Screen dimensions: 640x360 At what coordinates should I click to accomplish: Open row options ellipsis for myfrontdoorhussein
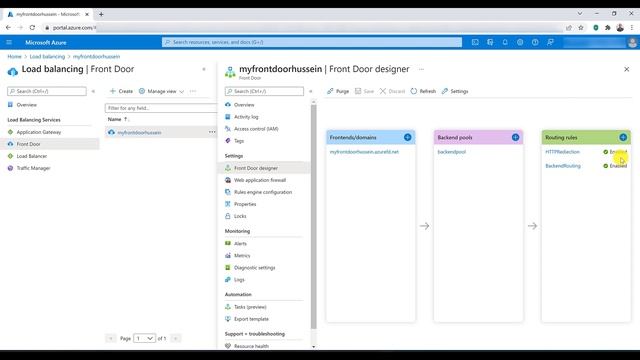212,132
